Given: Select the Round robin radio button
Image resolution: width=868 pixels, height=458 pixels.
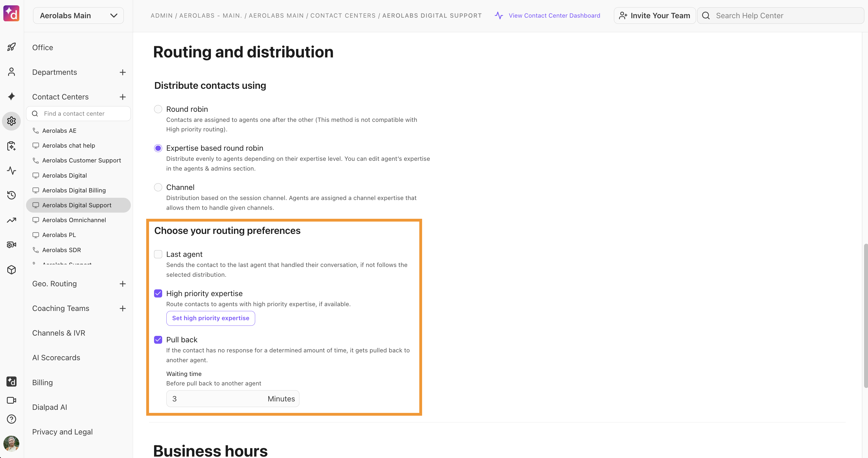Looking at the screenshot, I should tap(158, 109).
